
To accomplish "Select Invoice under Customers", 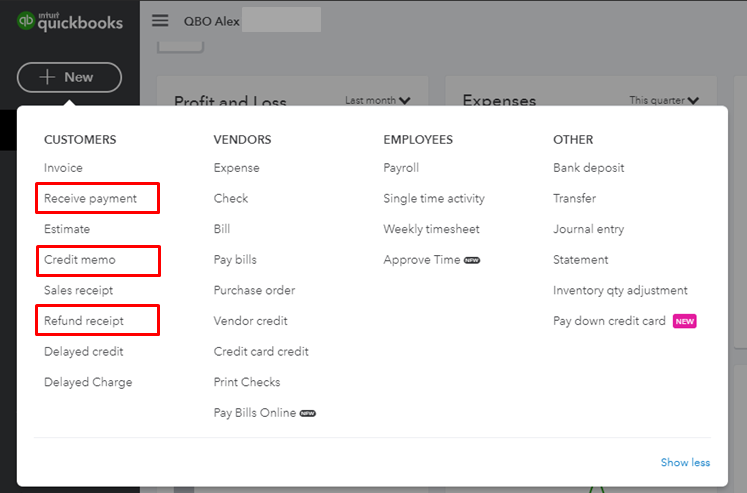I will point(63,168).
